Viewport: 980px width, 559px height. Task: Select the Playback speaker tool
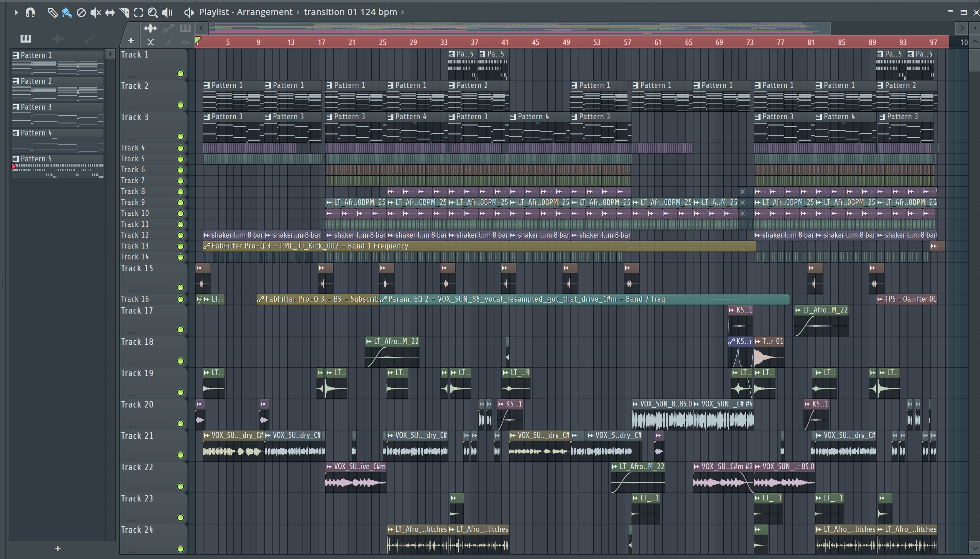click(167, 13)
